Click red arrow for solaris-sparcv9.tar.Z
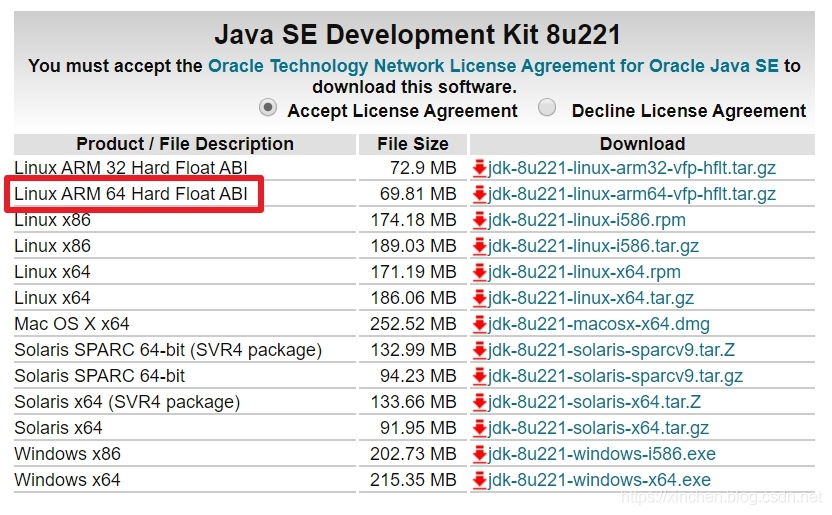 point(480,350)
